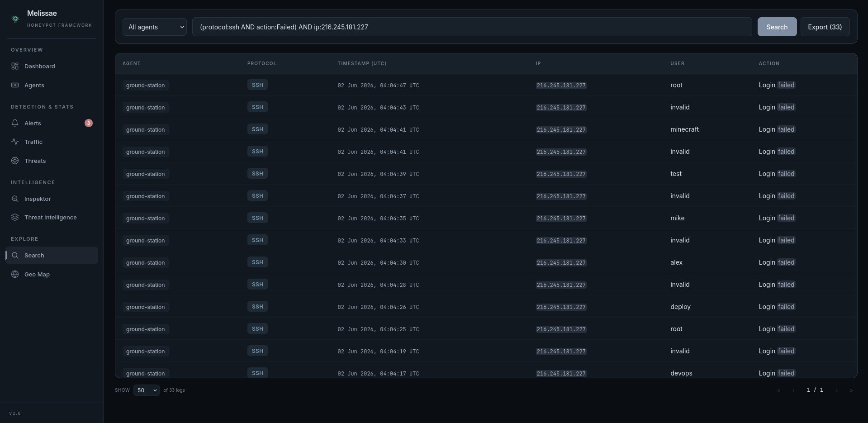Click ground-station tag in 04:04:47 row
868x423 pixels.
pos(146,86)
